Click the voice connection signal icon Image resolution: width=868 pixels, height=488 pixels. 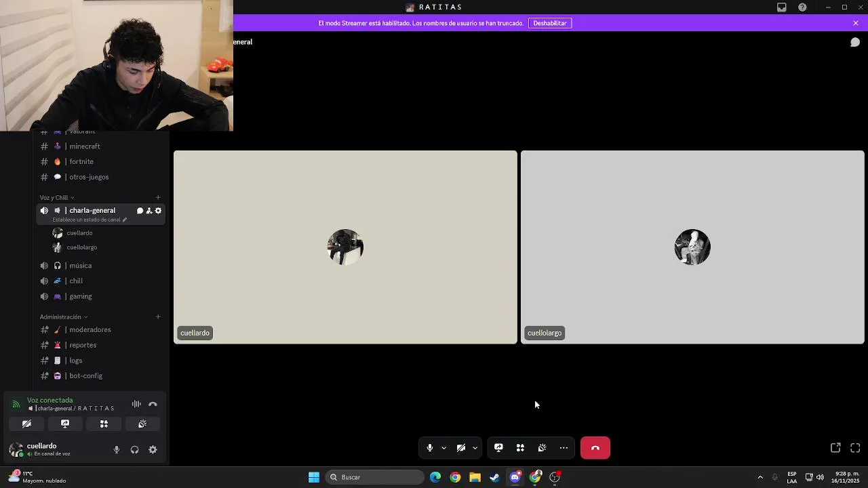point(16,404)
